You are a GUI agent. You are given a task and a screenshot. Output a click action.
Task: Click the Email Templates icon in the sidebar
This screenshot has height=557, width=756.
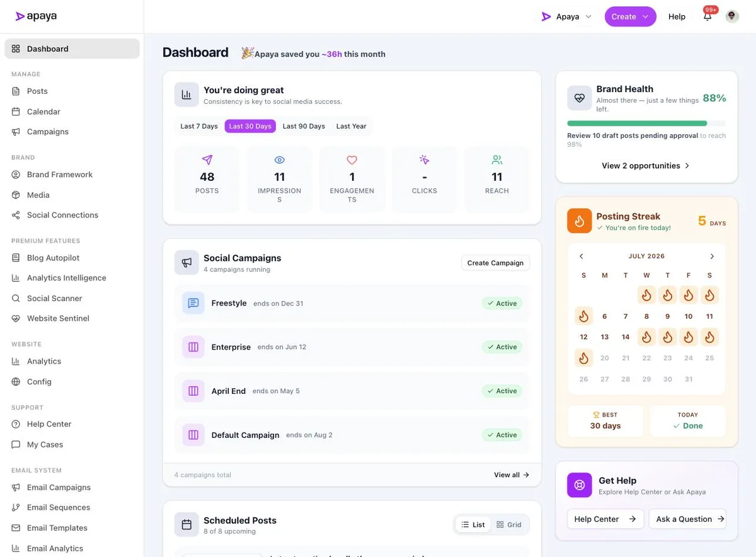[x=16, y=528]
